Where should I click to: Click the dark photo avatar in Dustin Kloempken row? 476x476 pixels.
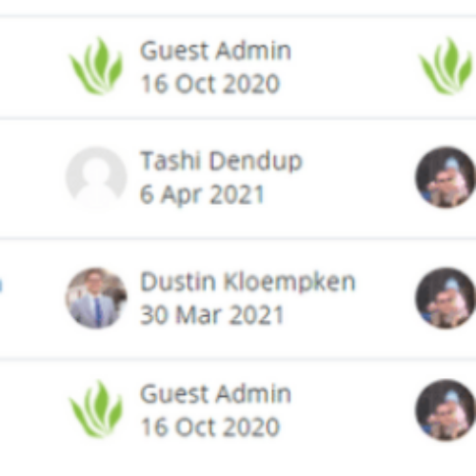point(446,298)
